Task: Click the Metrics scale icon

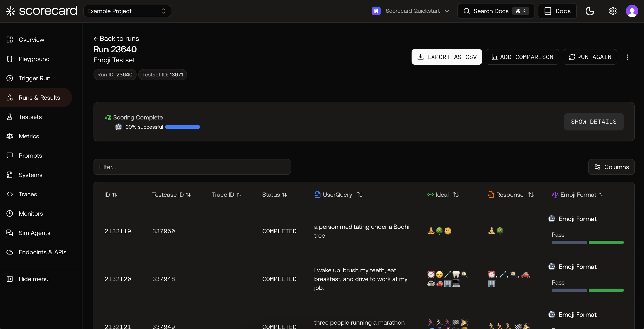Action: point(9,136)
